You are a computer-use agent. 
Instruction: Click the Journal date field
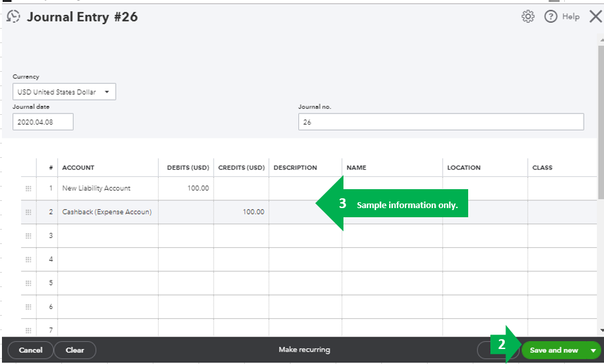pyautogui.click(x=42, y=122)
